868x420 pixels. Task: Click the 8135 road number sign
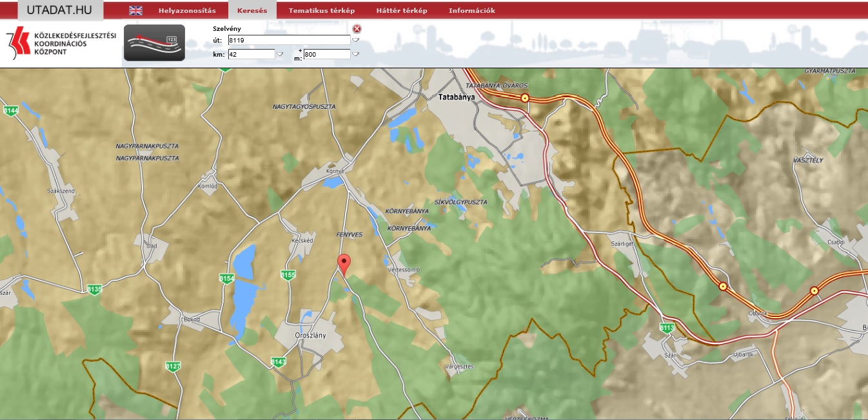(94, 290)
